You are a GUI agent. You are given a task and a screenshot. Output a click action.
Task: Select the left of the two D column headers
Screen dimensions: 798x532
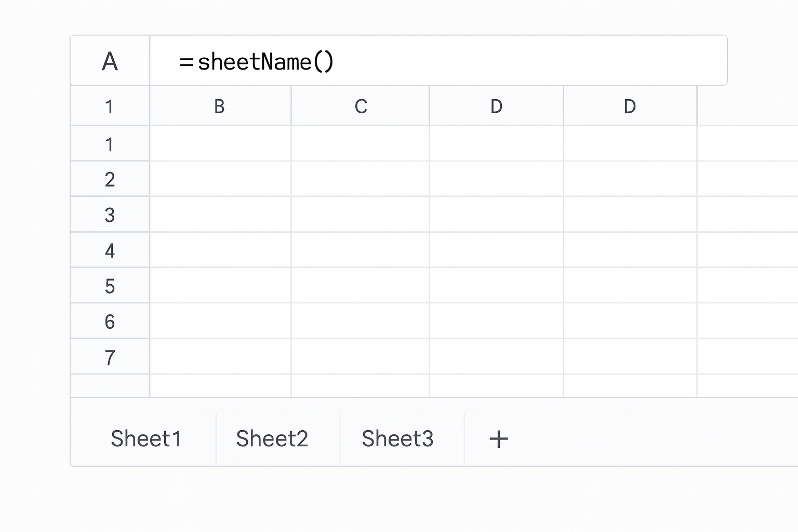pos(496,107)
